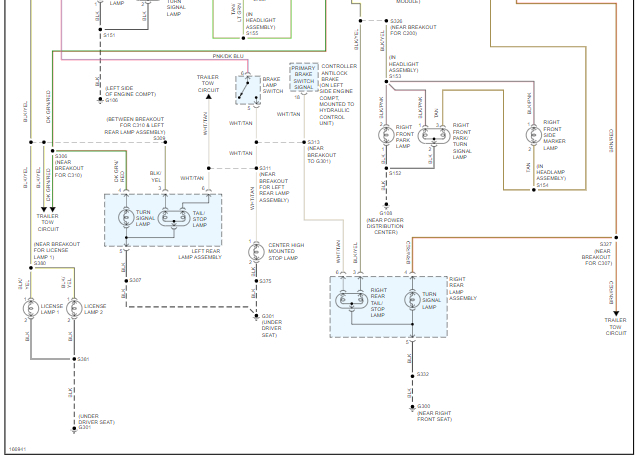
Task: Click the Primary Brake Switch Signal box
Action: [304, 77]
